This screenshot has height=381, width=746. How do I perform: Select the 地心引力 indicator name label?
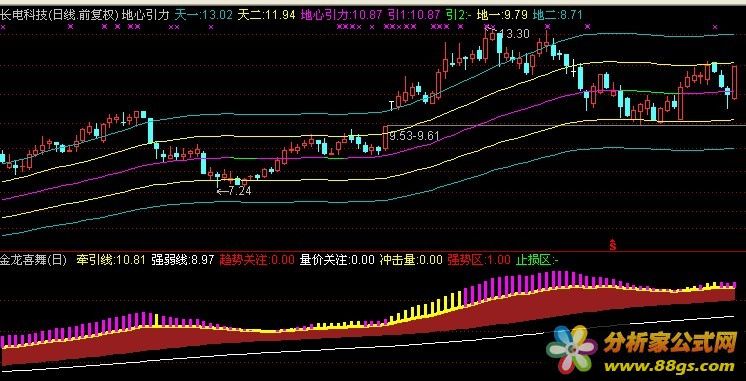(x=146, y=15)
